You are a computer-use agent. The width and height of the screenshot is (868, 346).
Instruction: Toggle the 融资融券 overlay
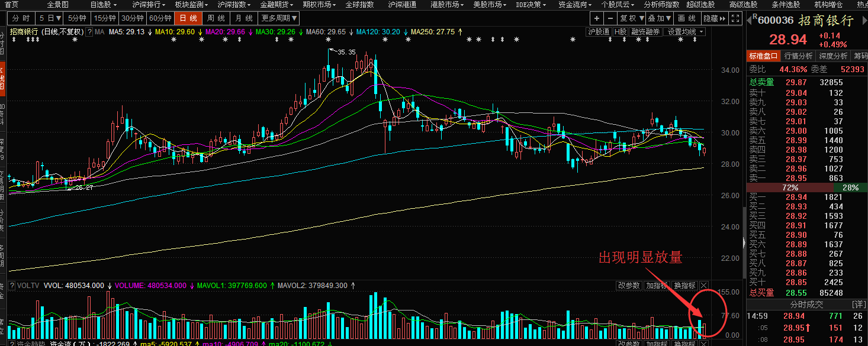(x=645, y=32)
